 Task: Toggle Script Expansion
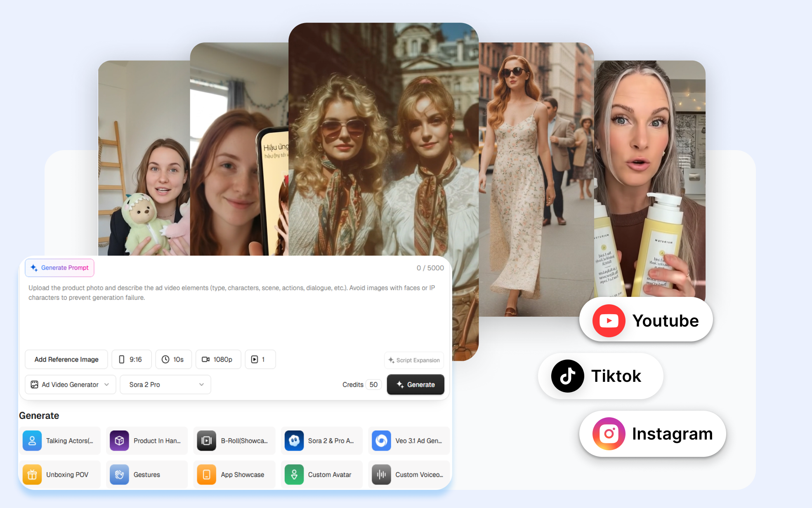coord(414,360)
